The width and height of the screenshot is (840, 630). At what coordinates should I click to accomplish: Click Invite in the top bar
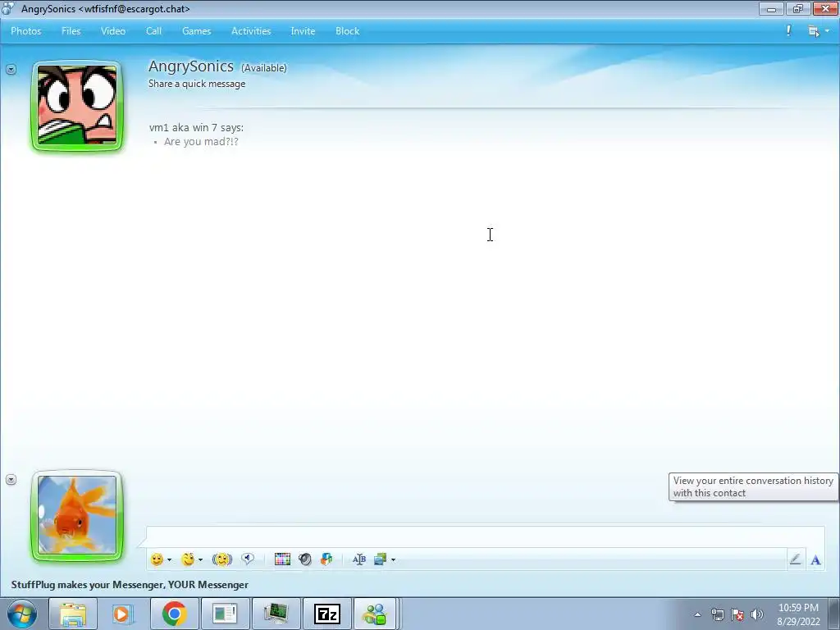[x=303, y=31]
